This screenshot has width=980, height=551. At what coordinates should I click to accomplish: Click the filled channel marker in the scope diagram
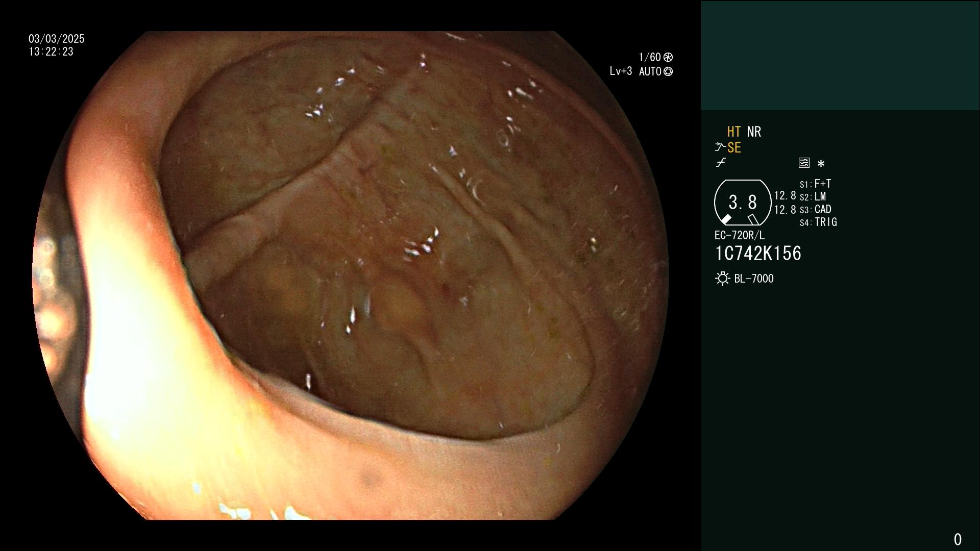coord(725,220)
